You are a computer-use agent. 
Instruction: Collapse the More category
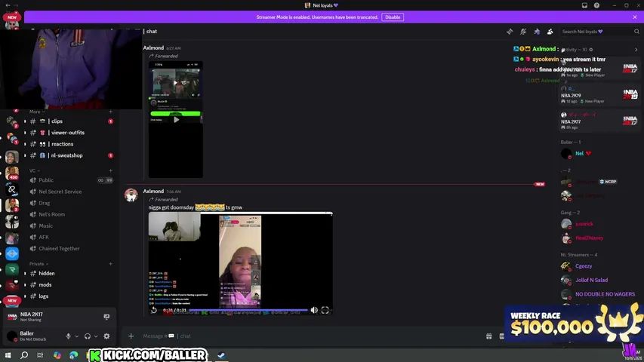(37, 112)
